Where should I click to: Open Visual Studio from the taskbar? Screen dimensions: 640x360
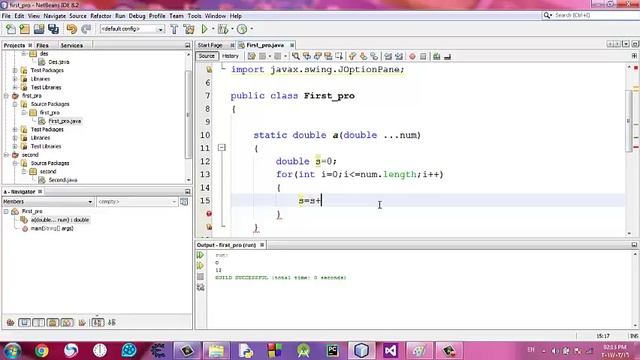(x=391, y=351)
